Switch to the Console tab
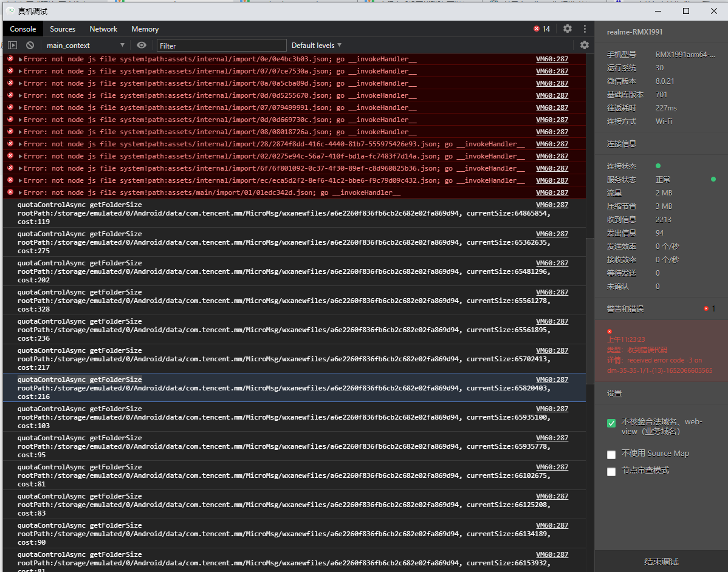Image resolution: width=728 pixels, height=572 pixels. pyautogui.click(x=22, y=29)
